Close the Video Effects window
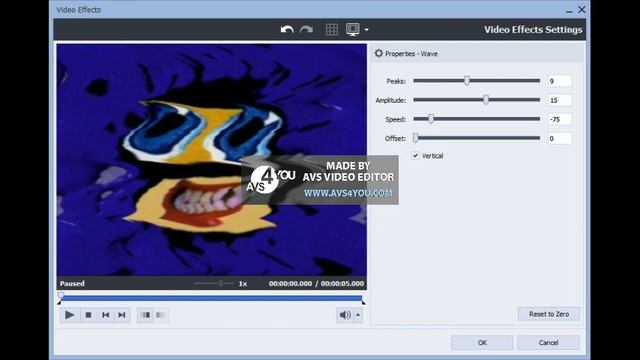 tap(582, 9)
